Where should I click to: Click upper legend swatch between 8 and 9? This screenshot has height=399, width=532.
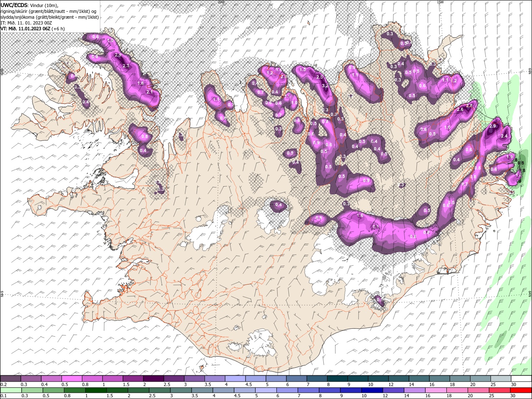click(337, 379)
